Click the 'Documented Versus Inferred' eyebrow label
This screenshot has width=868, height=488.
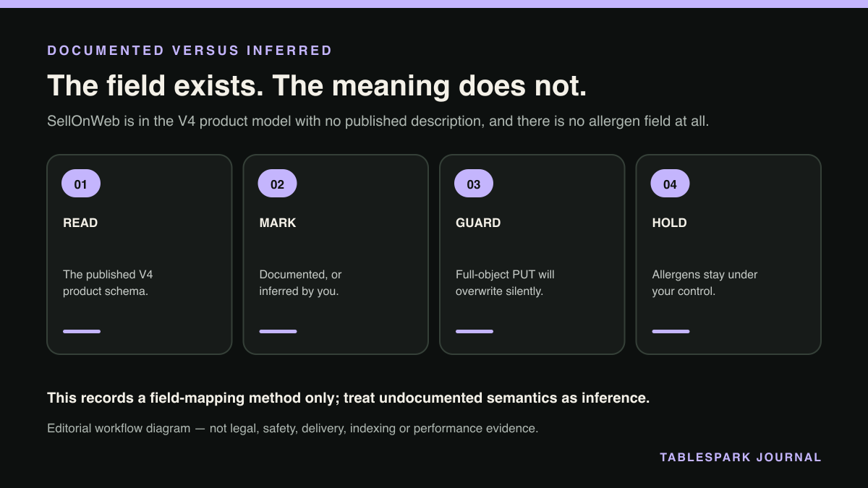190,51
